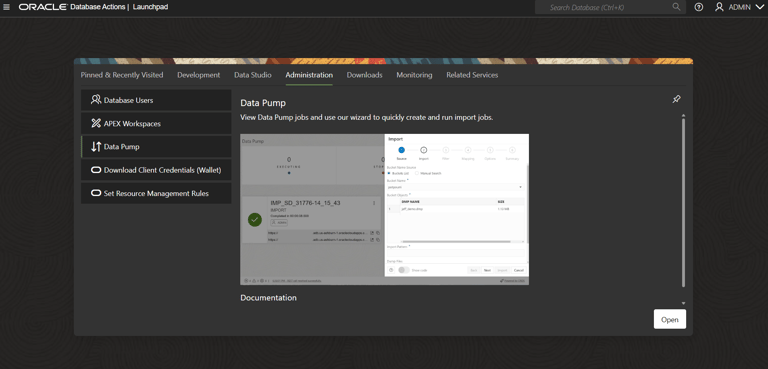This screenshot has height=369, width=768.
Task: Click the scrollbar up arrow
Action: (683, 115)
